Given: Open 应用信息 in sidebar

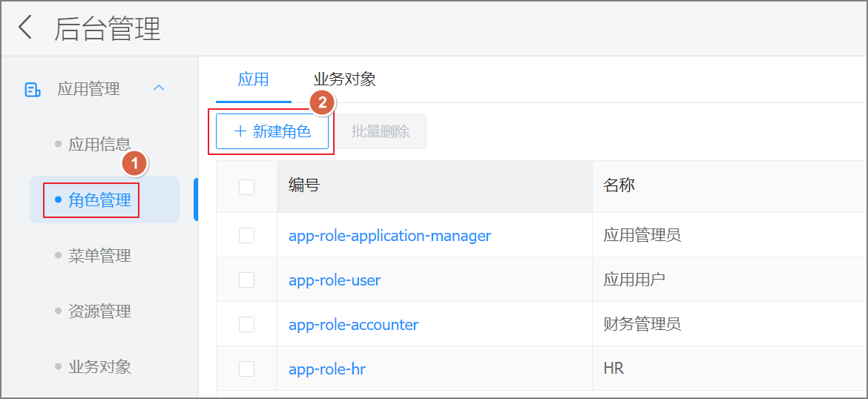Looking at the screenshot, I should tap(99, 144).
